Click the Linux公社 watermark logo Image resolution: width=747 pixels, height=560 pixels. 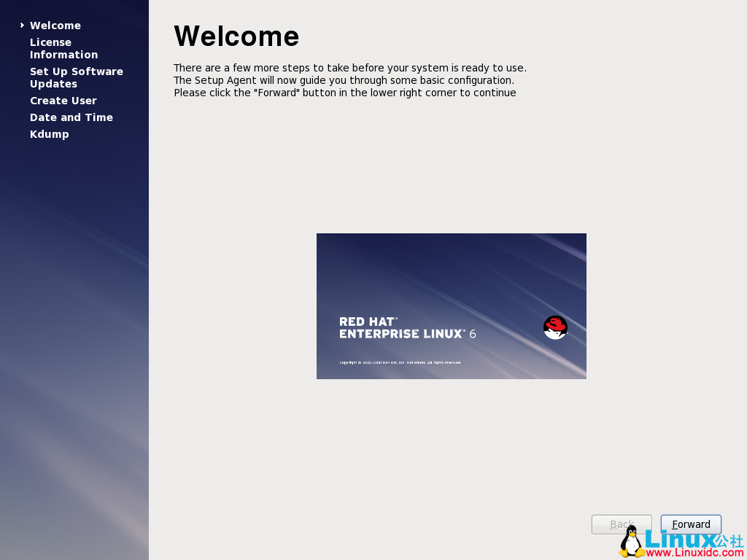pos(682,539)
